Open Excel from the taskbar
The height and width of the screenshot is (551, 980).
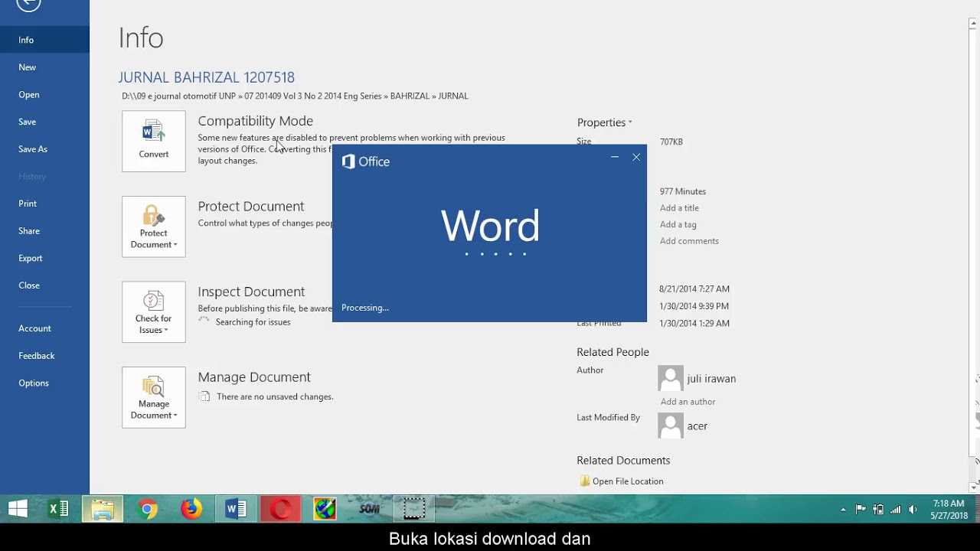(58, 509)
